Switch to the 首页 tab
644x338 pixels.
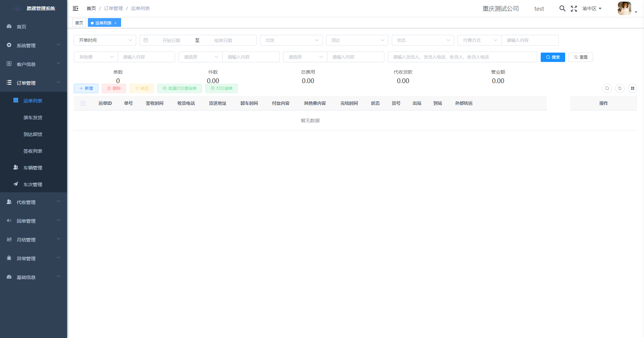79,23
